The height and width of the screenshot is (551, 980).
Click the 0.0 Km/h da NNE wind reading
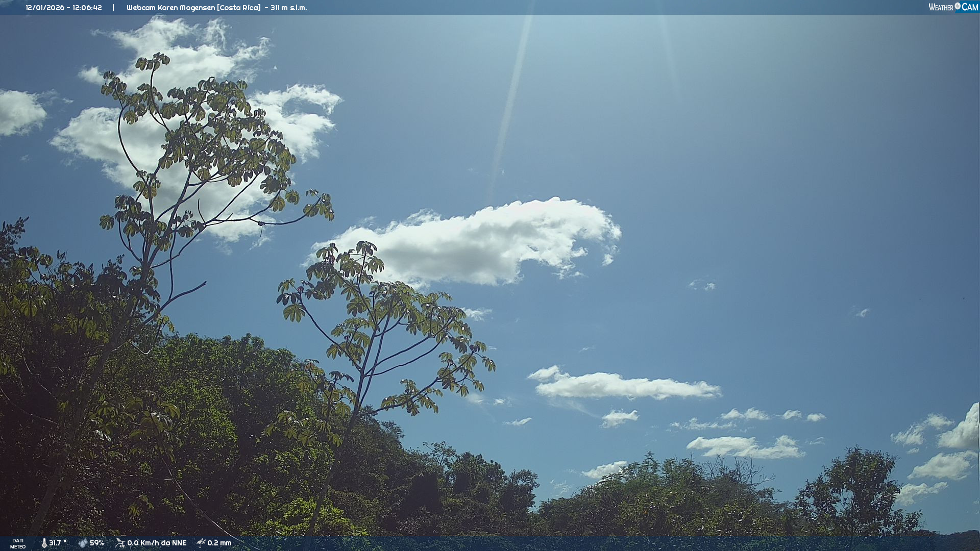[157, 543]
